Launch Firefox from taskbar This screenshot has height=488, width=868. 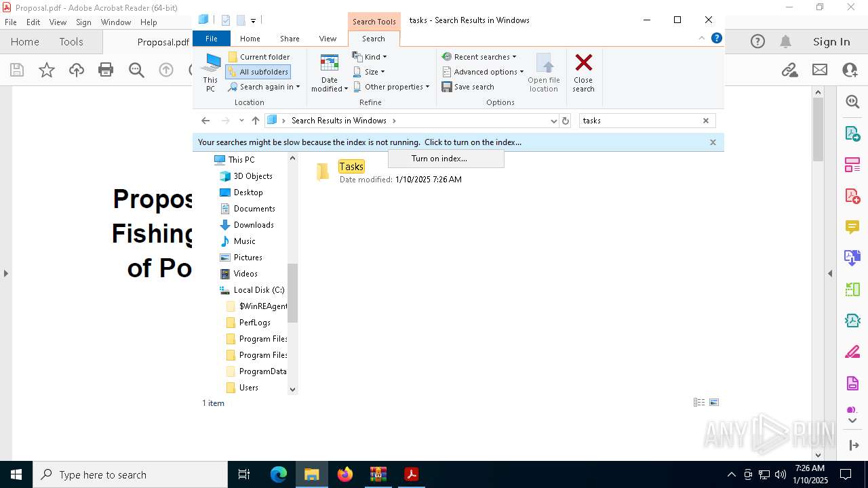[x=345, y=474]
